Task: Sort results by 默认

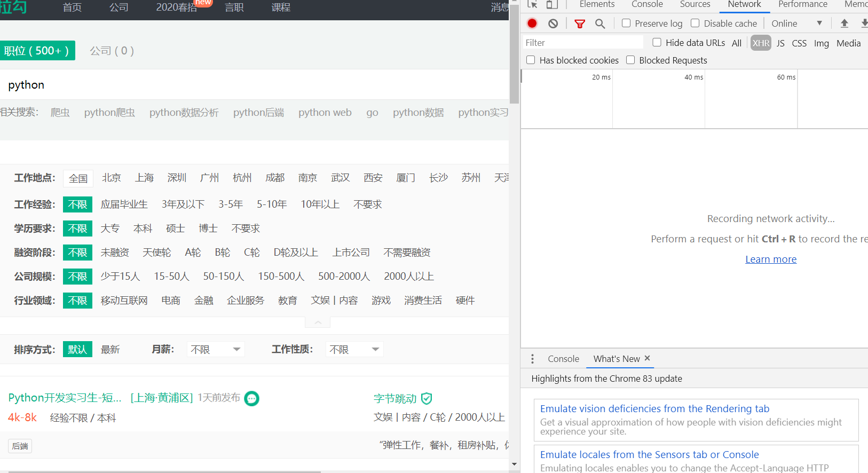Action: coord(78,349)
